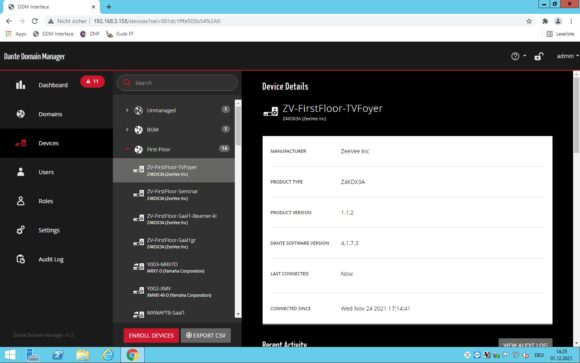This screenshot has height=363, width=580.
Task: Click the device list scrollbar down arrow
Action: click(x=238, y=314)
